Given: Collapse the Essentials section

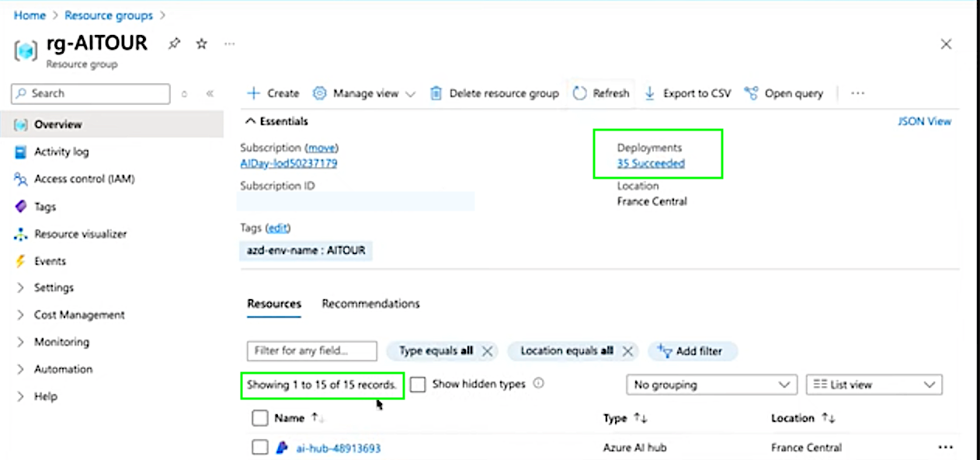Looking at the screenshot, I should (251, 121).
